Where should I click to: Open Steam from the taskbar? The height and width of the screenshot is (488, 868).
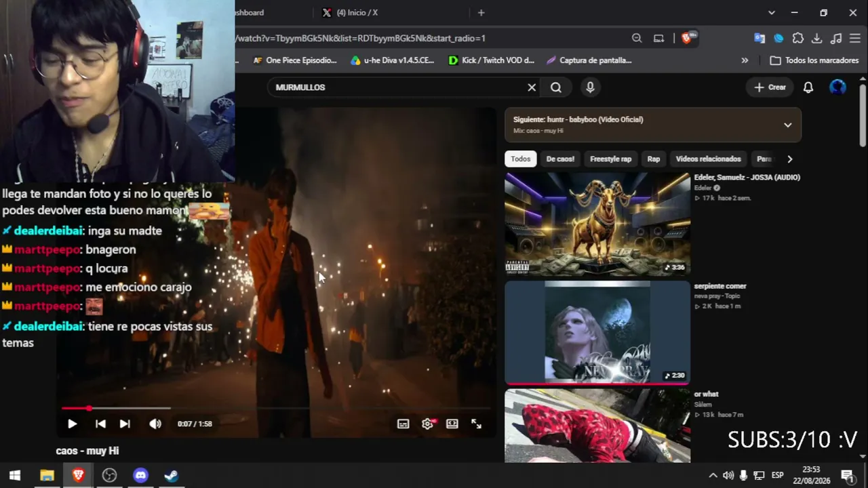click(172, 475)
